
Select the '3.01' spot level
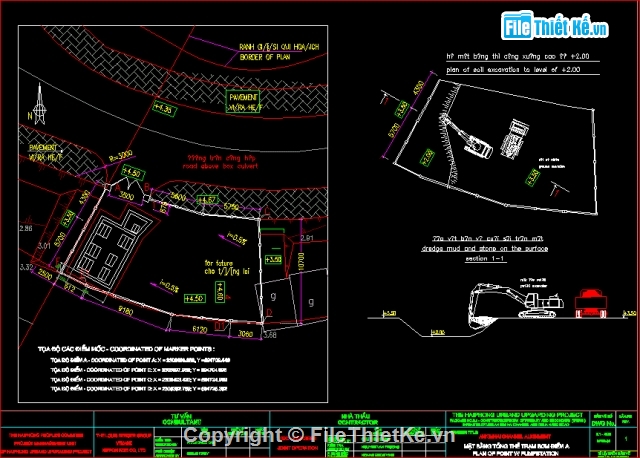[44, 246]
